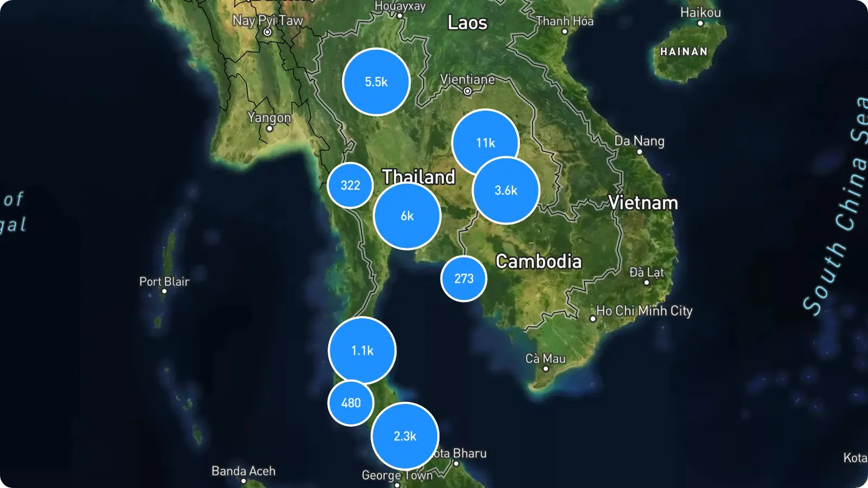Select the Nay Pyi Taw capital dot
This screenshot has height=488, width=868.
[x=267, y=32]
